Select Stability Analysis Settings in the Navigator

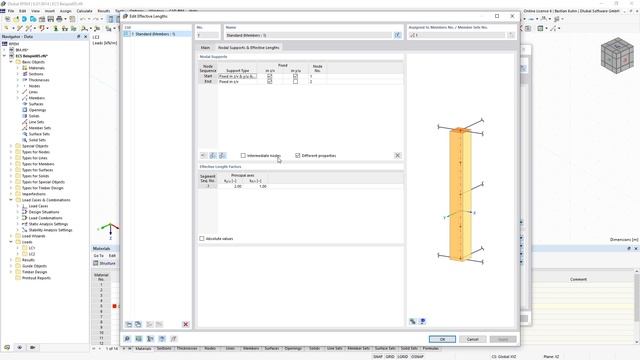50,230
